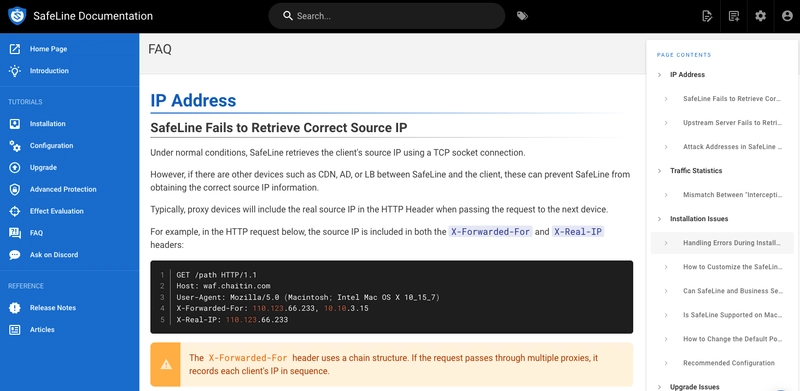Click chevron beside Upstream Server Fails
Image resolution: width=800 pixels, height=391 pixels.
(x=666, y=123)
